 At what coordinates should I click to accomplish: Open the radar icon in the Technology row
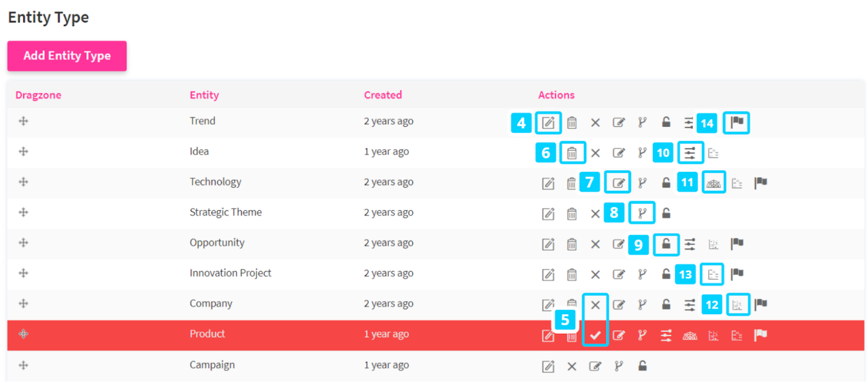pyautogui.click(x=714, y=183)
